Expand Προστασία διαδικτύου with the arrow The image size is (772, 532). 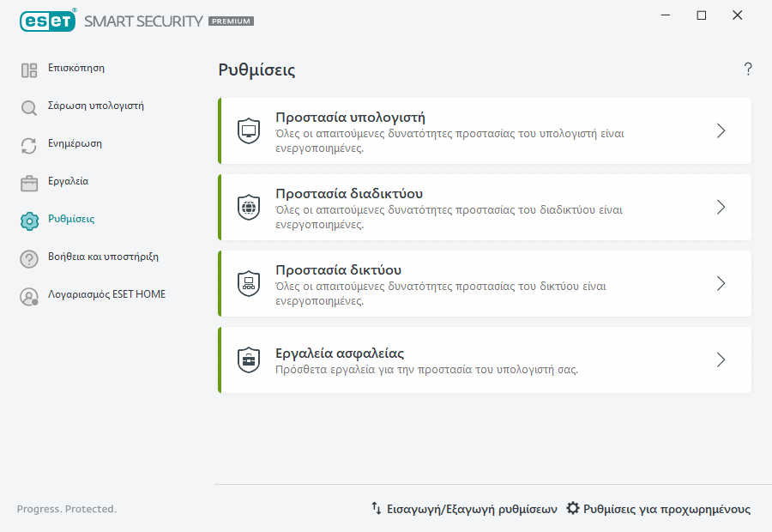coord(721,206)
